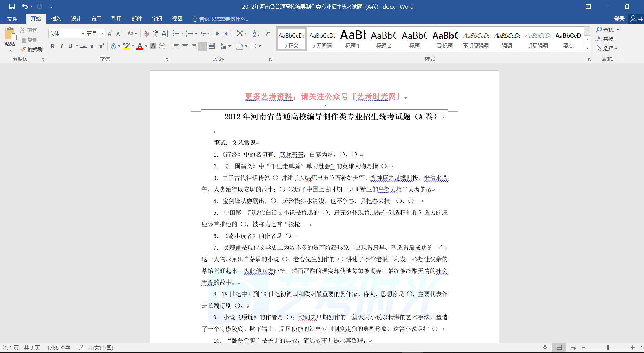Click the 登录 sign-in link
This screenshot has width=644, height=353.
click(x=619, y=19)
